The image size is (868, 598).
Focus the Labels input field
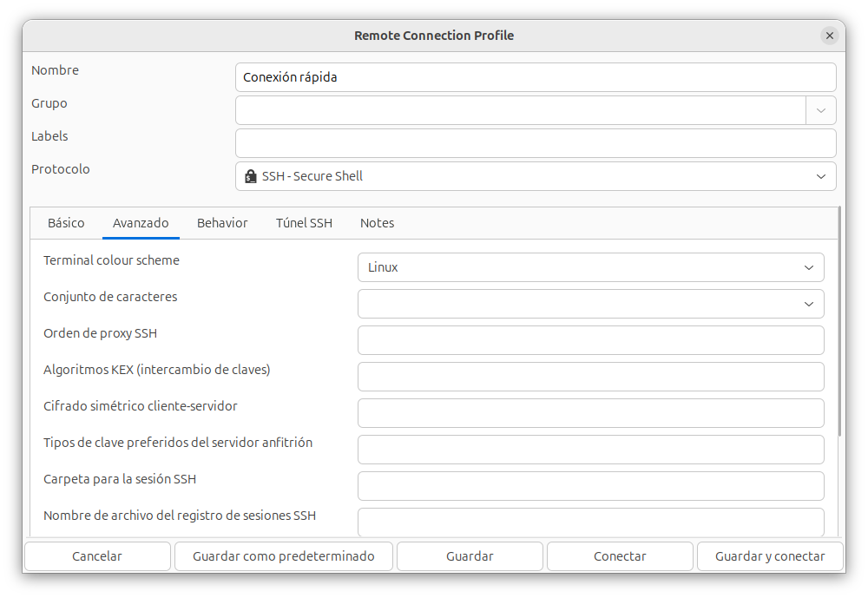tap(536, 143)
